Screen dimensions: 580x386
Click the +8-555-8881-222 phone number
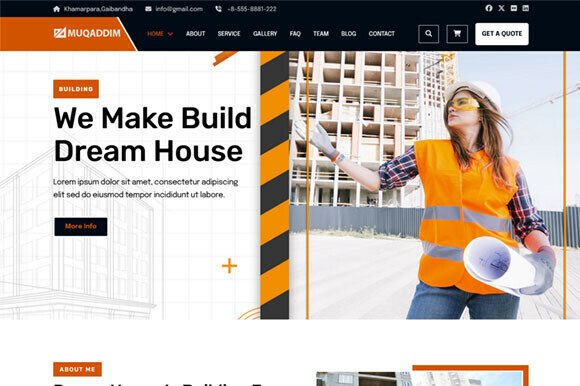252,9
